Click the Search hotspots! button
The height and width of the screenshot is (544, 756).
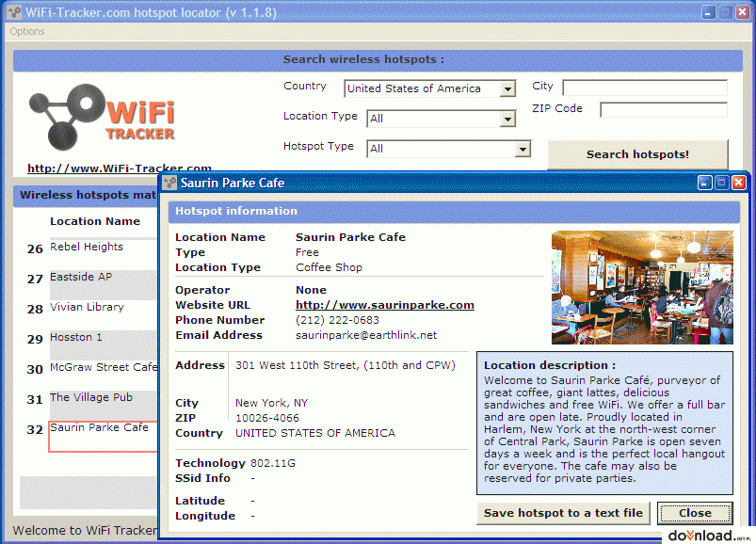point(637,154)
